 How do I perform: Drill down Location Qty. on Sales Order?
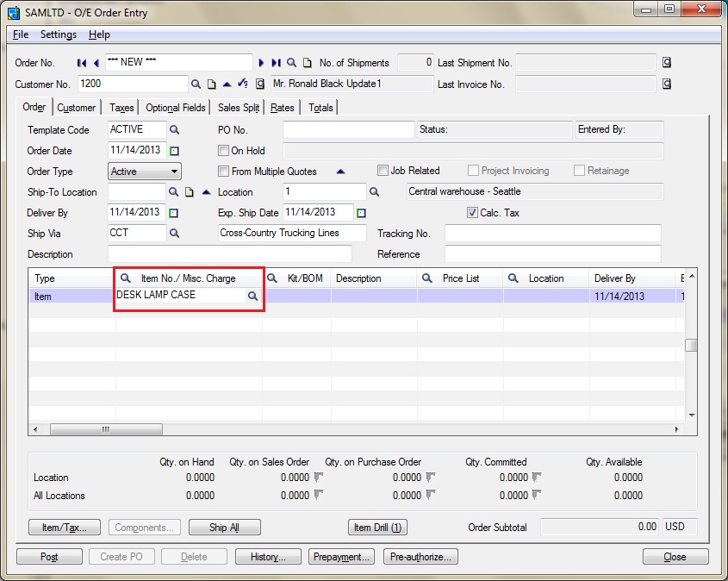319,477
